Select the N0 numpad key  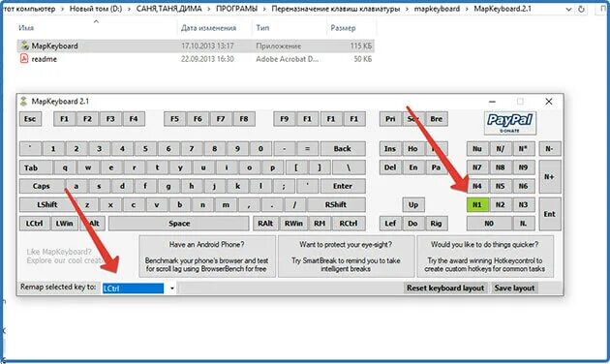[489, 224]
